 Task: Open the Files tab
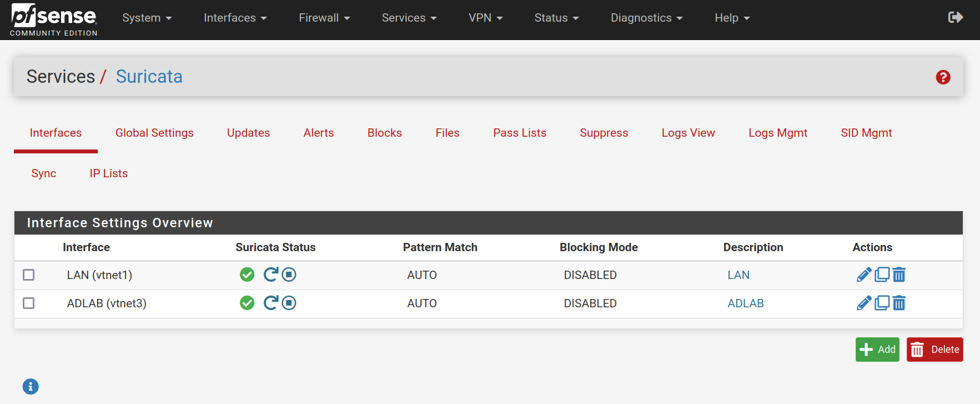coord(448,133)
